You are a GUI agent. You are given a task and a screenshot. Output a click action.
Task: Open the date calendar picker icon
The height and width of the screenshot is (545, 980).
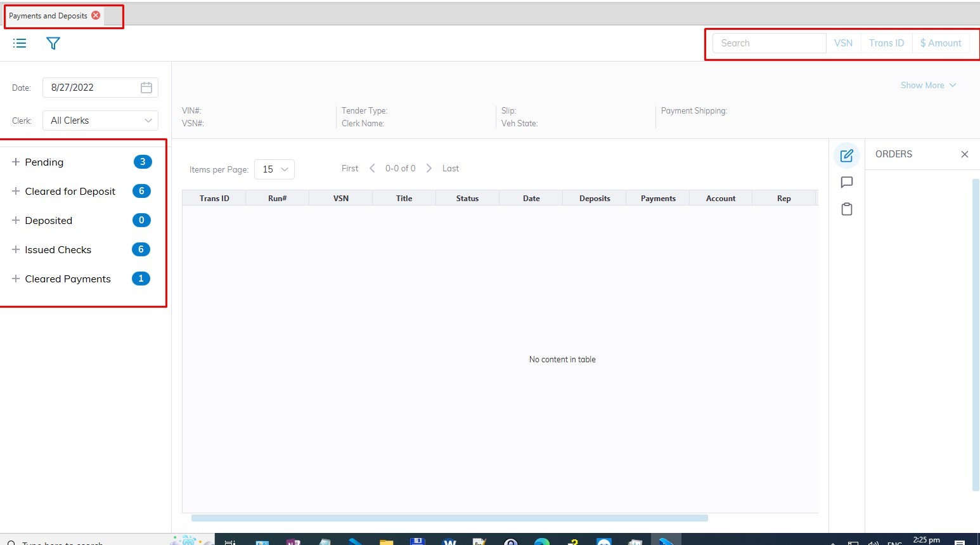coord(146,88)
